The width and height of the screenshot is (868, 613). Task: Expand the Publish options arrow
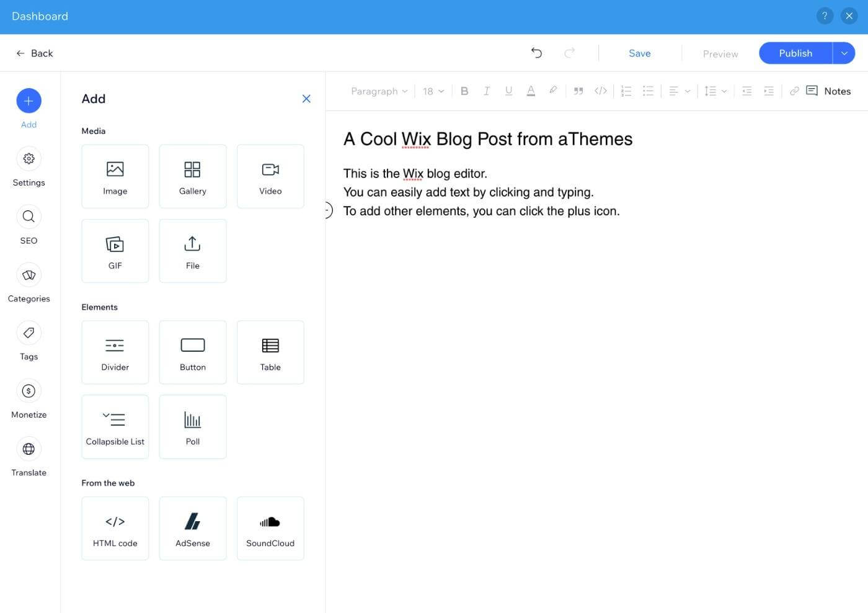(x=844, y=53)
